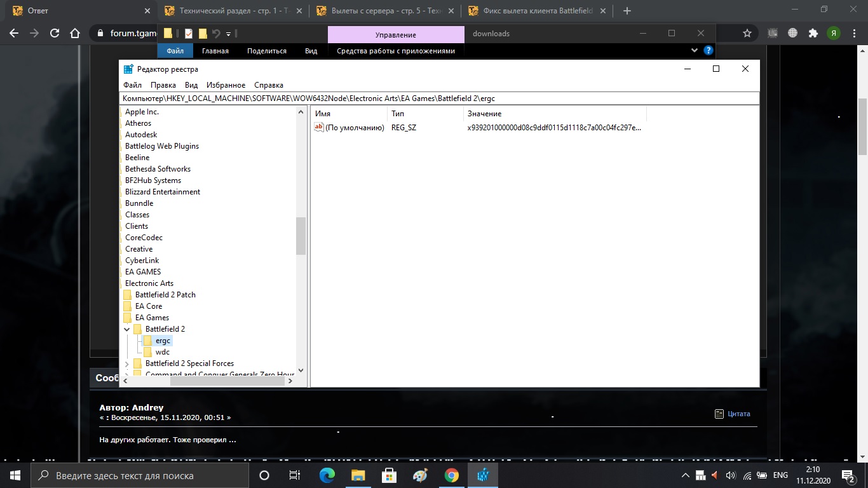Viewport: 868px width, 488px height.
Task: Click the Цитата quote link
Action: [738, 414]
